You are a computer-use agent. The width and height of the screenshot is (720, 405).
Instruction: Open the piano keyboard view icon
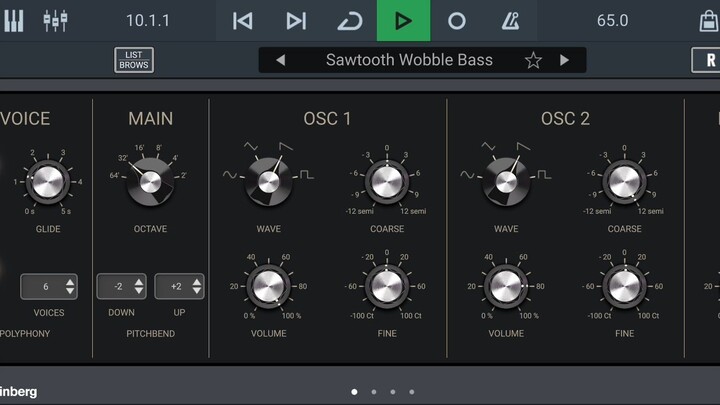14,20
